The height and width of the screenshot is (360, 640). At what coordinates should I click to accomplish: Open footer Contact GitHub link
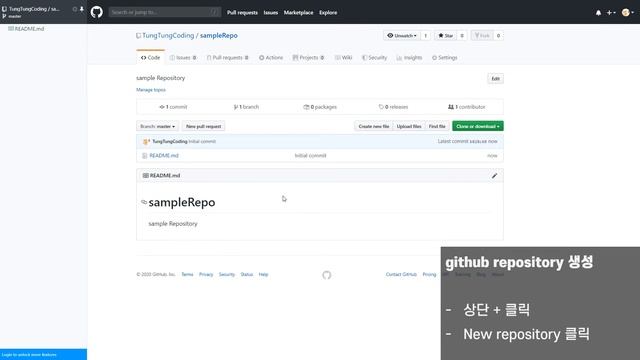pos(401,274)
